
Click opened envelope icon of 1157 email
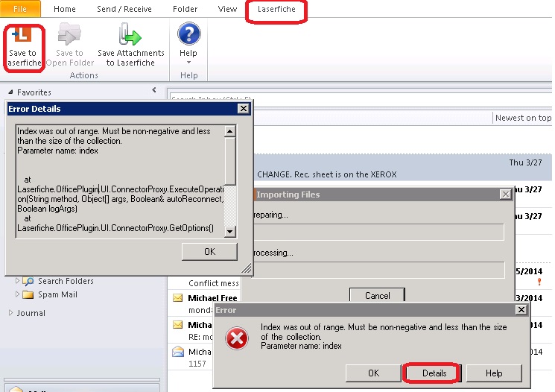click(178, 351)
